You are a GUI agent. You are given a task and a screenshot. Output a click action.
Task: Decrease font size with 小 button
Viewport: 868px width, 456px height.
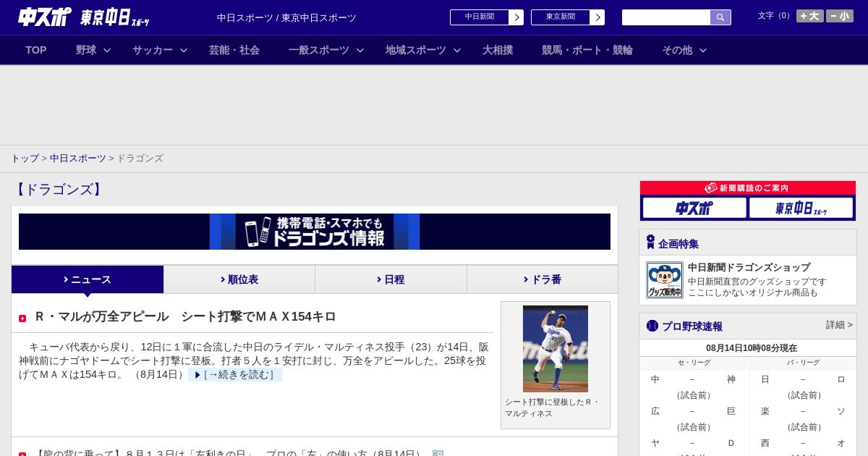(x=840, y=16)
